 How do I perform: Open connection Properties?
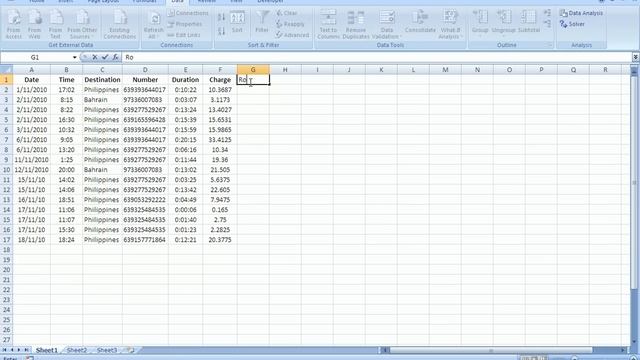185,24
